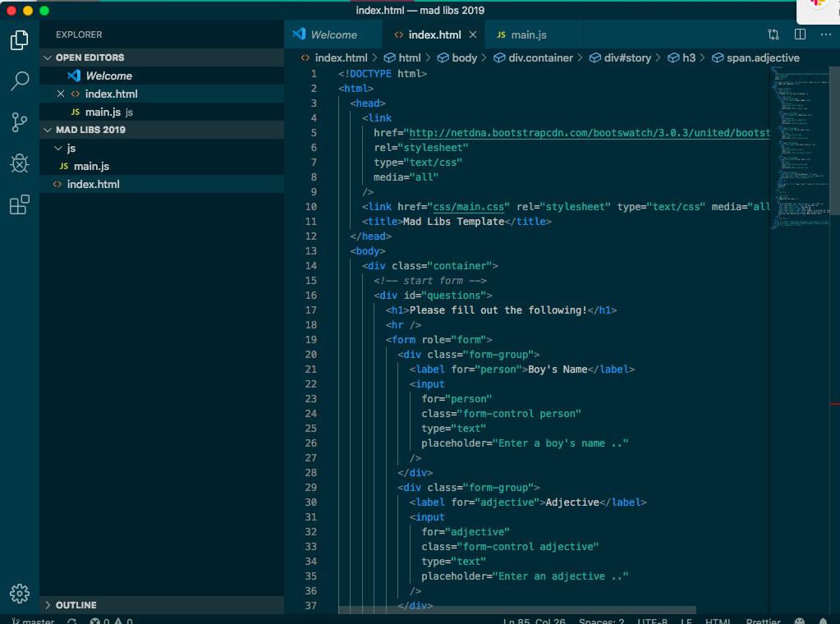Open the Debug view in activity bar
Screen dimensions: 840x624
pos(19,163)
